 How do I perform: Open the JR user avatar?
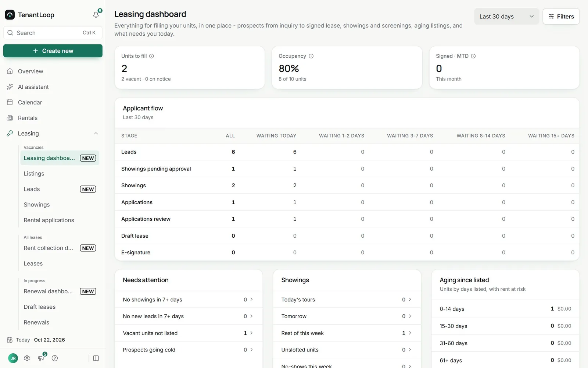point(13,358)
